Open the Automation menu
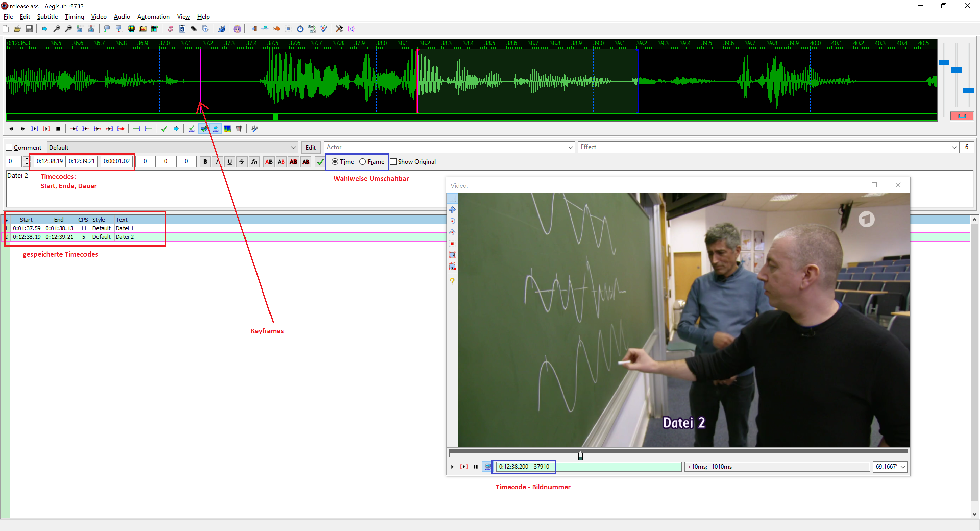Image resolution: width=980 pixels, height=531 pixels. point(153,17)
